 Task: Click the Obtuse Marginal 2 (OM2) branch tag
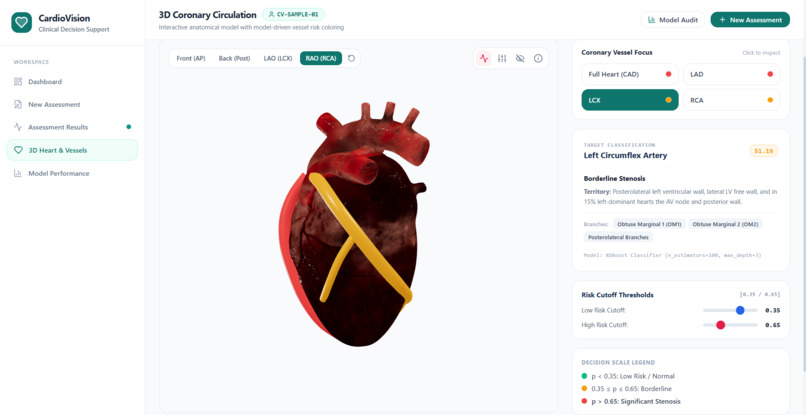point(725,224)
